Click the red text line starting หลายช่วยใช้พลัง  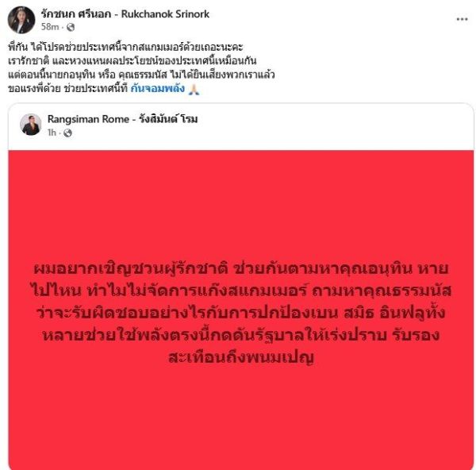(x=240, y=335)
